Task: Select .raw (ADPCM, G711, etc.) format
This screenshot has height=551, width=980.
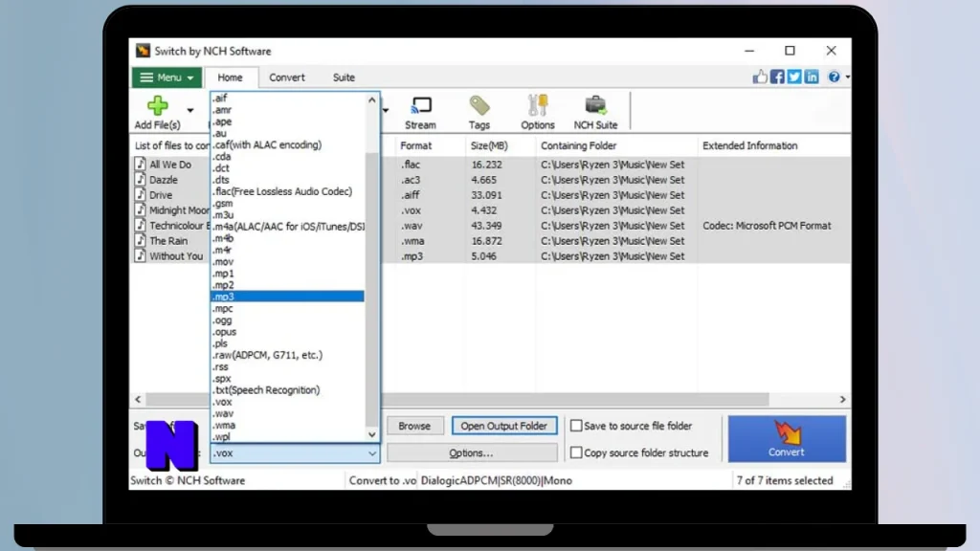Action: point(287,355)
